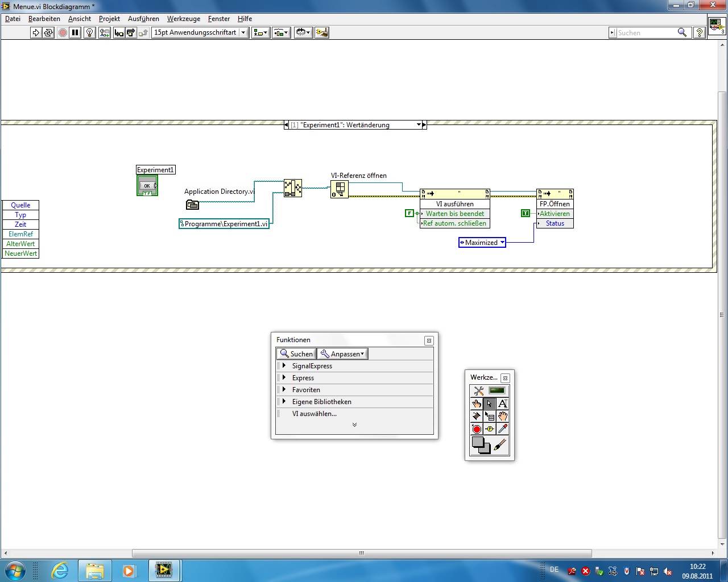The image size is (728, 582).
Task: Pause execution in the toolbar
Action: 75,33
